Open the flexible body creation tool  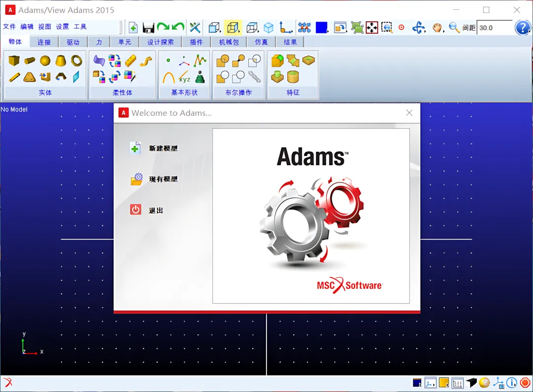coord(99,61)
